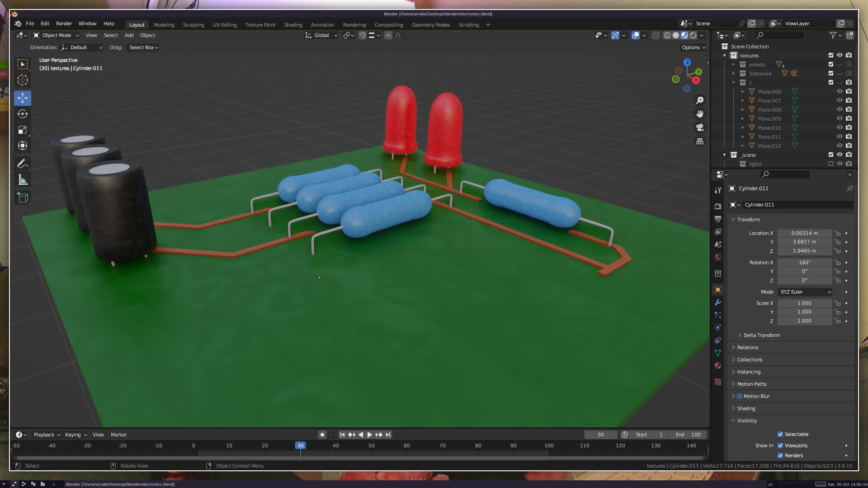Enable the lights collection checkbox
The image size is (868, 488).
831,164
